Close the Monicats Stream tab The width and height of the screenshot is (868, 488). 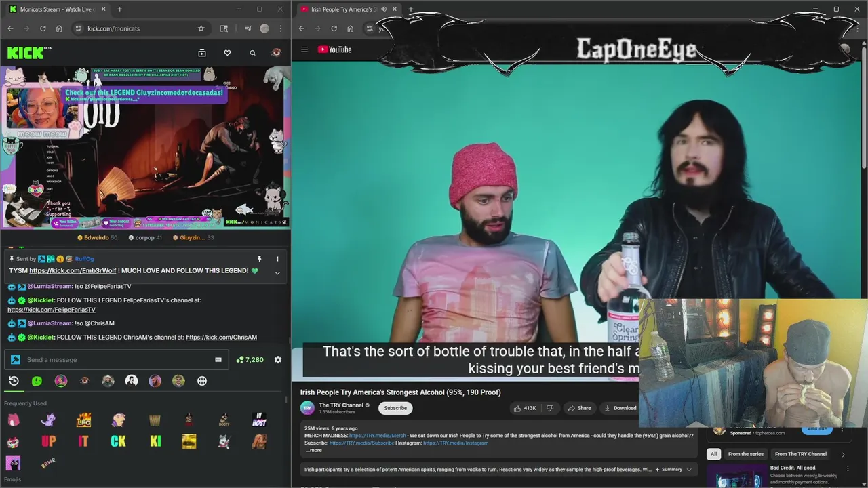pyautogui.click(x=103, y=9)
